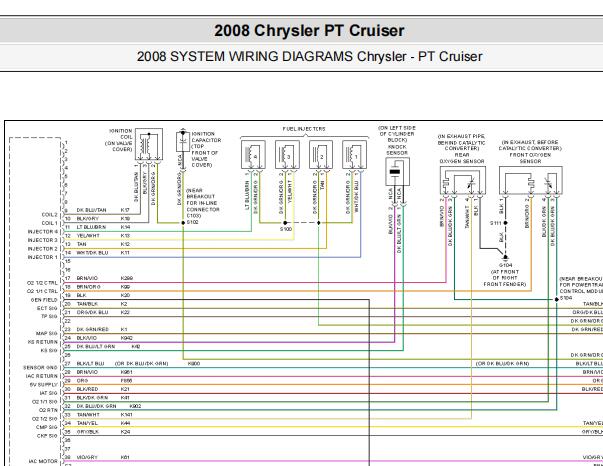This screenshot has height=466, width=603.
Task: Click the 'ECT SIG' pin label
Action: (x=47, y=308)
